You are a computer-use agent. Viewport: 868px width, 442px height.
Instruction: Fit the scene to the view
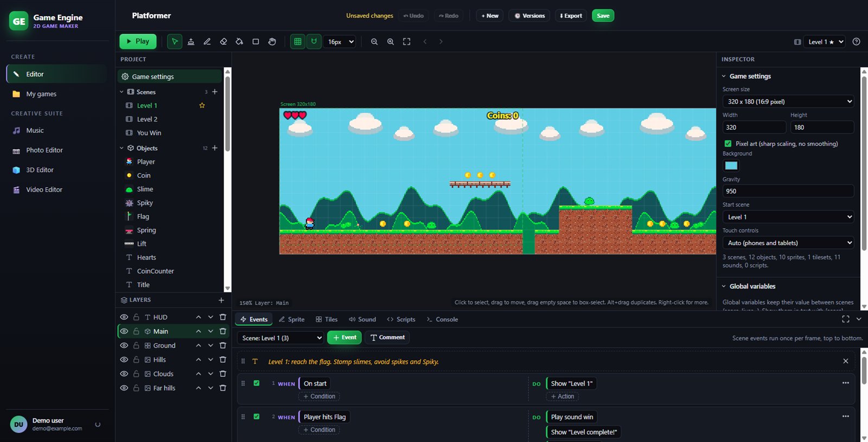coord(407,42)
